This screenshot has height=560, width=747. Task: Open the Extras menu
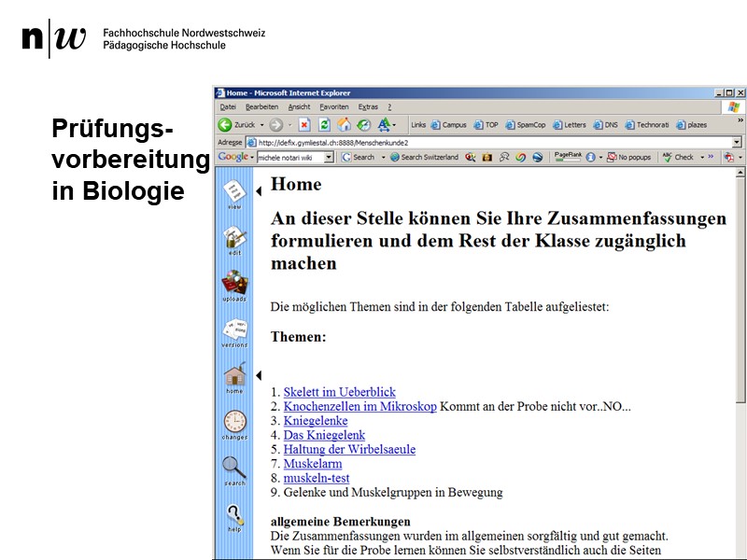click(369, 106)
